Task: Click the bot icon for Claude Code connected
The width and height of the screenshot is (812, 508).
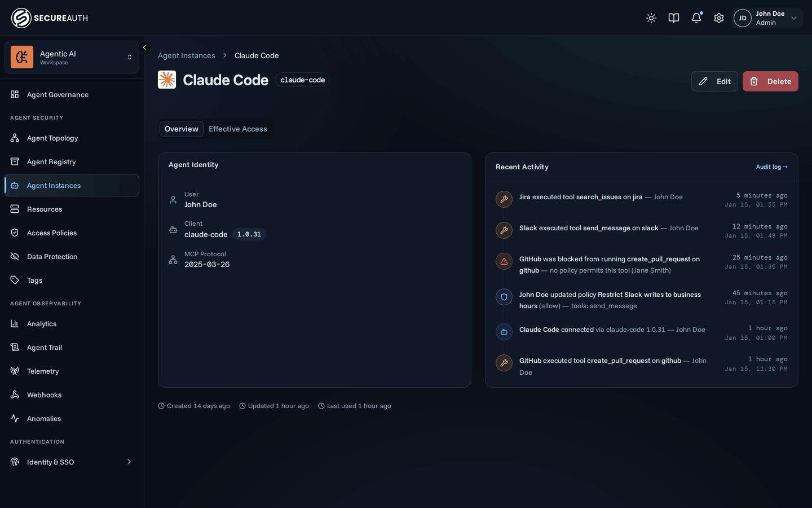Action: point(504,332)
